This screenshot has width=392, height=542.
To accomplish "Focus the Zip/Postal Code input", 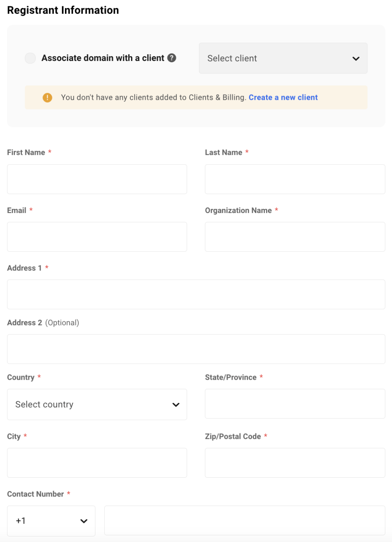I will click(295, 463).
